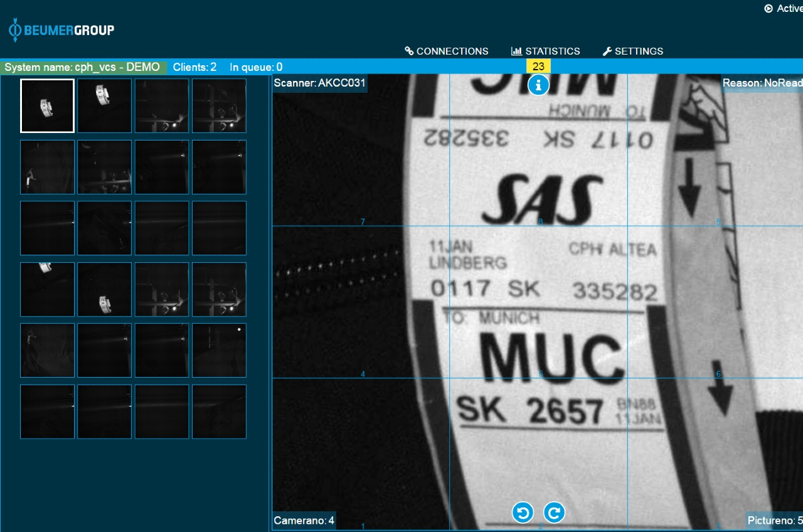Click the blue info icon above the tag image
Image resolution: width=803 pixels, height=532 pixels.
[x=538, y=85]
